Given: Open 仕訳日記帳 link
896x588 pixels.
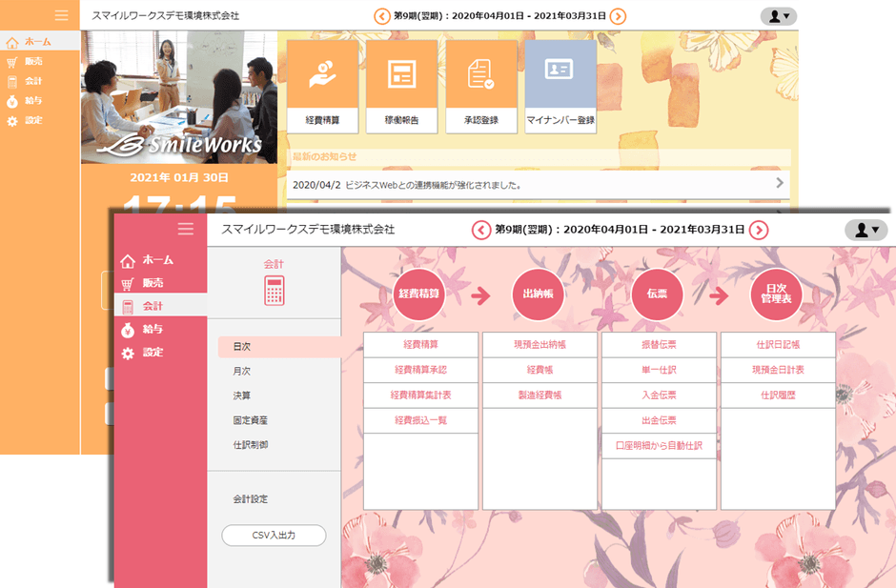Looking at the screenshot, I should (x=778, y=344).
